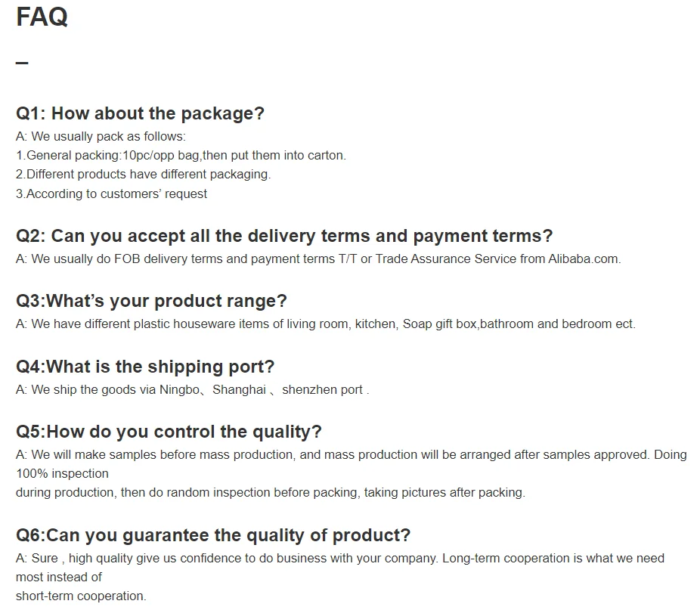This screenshot has height=607, width=700.
Task: Click the Different products have different packaging line
Action: (x=144, y=174)
